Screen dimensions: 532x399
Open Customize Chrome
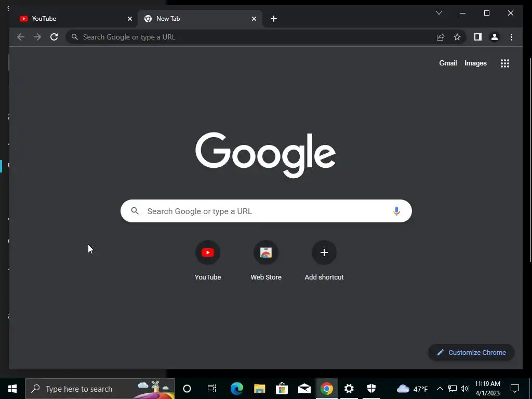[x=471, y=353]
